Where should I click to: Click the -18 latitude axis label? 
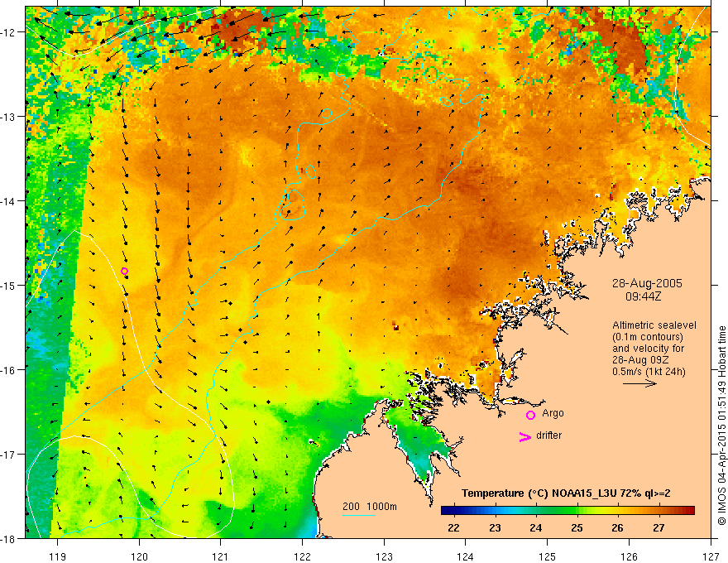tap(9, 539)
